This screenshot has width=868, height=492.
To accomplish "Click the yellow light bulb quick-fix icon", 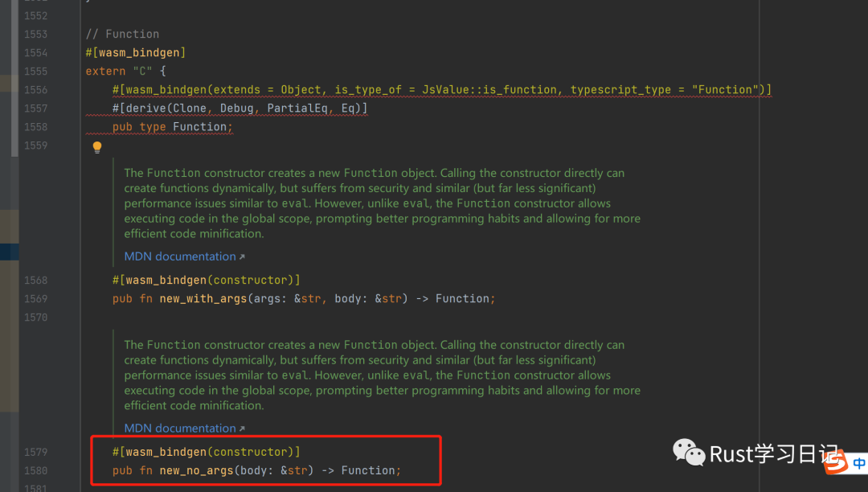I will click(x=97, y=147).
